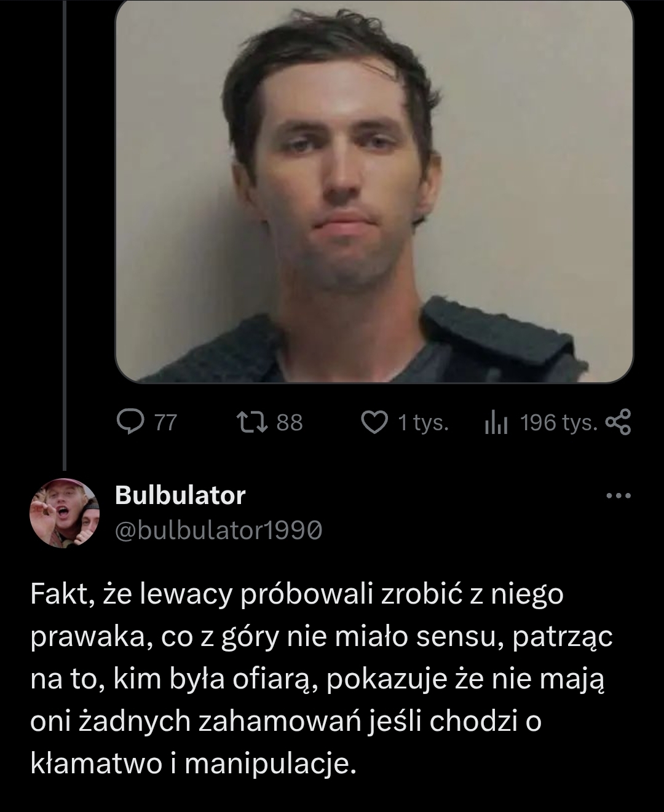Screen dimensions: 664x812
Task: Click the 1 tys. likes count
Action: coord(423,422)
